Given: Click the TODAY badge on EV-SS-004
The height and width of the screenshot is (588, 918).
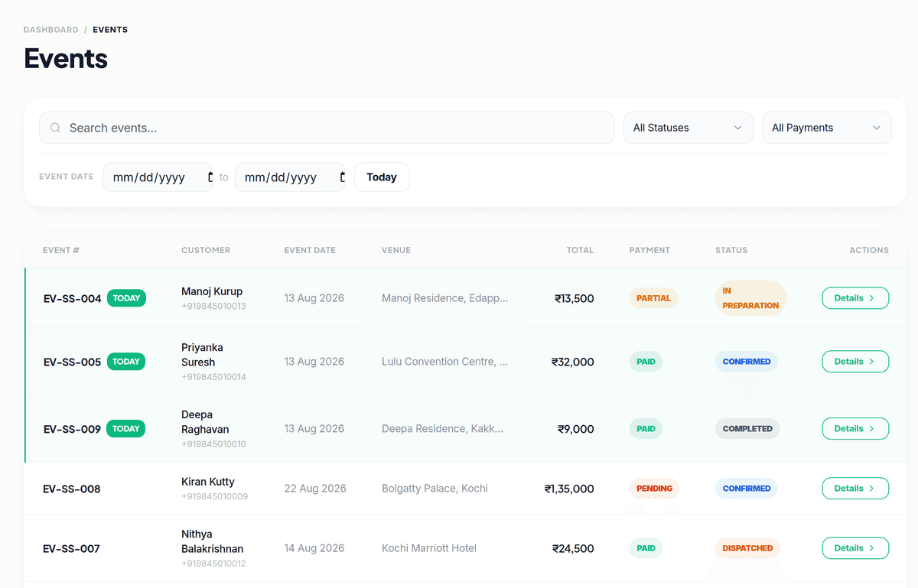Looking at the screenshot, I should [x=126, y=298].
